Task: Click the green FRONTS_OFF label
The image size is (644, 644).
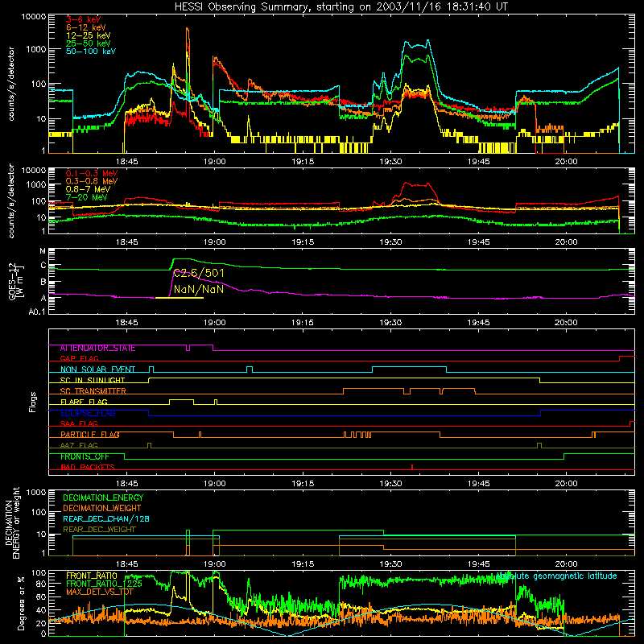Action: tap(85, 456)
